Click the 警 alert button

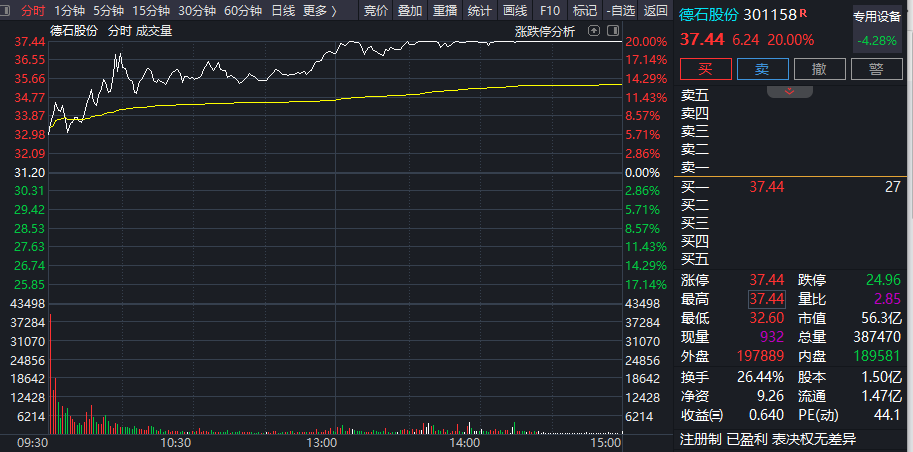click(x=875, y=69)
